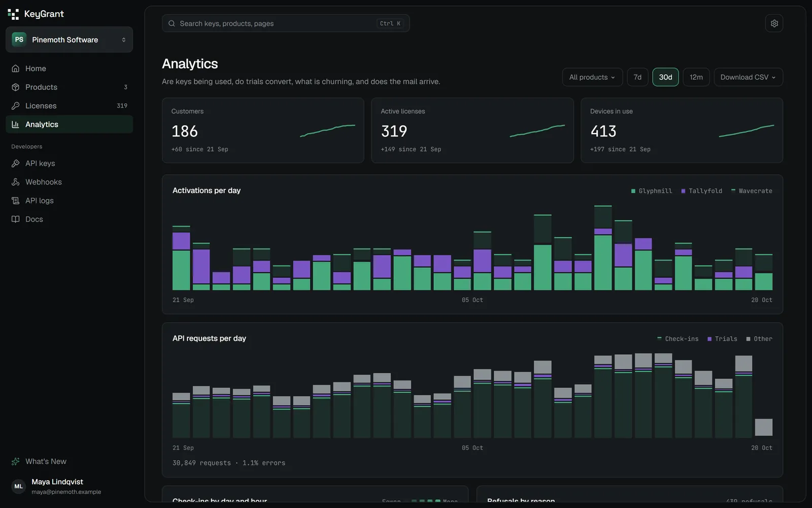812x508 pixels.
Task: Go to Home in sidebar
Action: coord(70,69)
